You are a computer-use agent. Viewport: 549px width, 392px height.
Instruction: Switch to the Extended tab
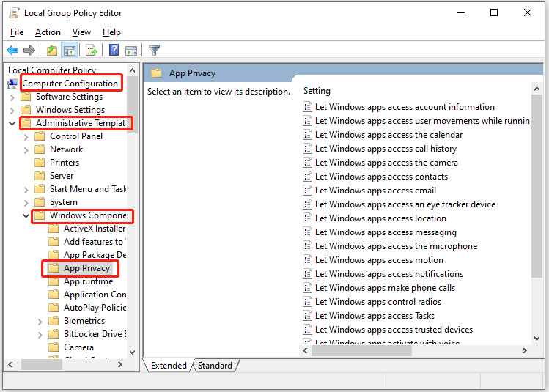(169, 366)
